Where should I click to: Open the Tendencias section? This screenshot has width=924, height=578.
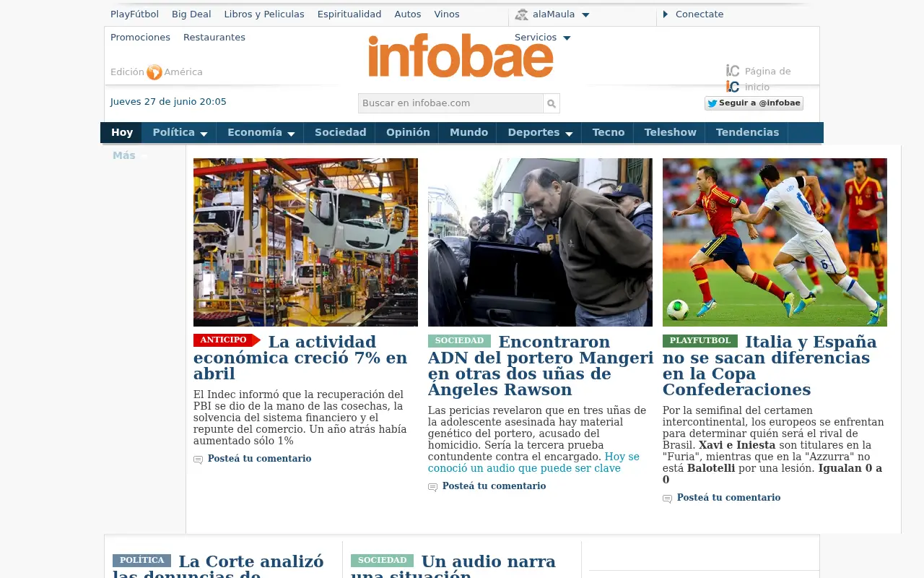point(747,132)
